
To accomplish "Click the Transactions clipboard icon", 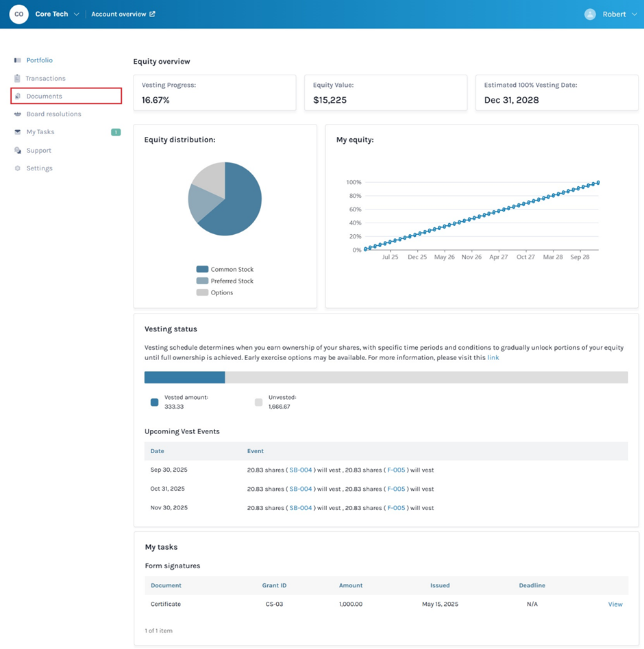I will tap(18, 78).
